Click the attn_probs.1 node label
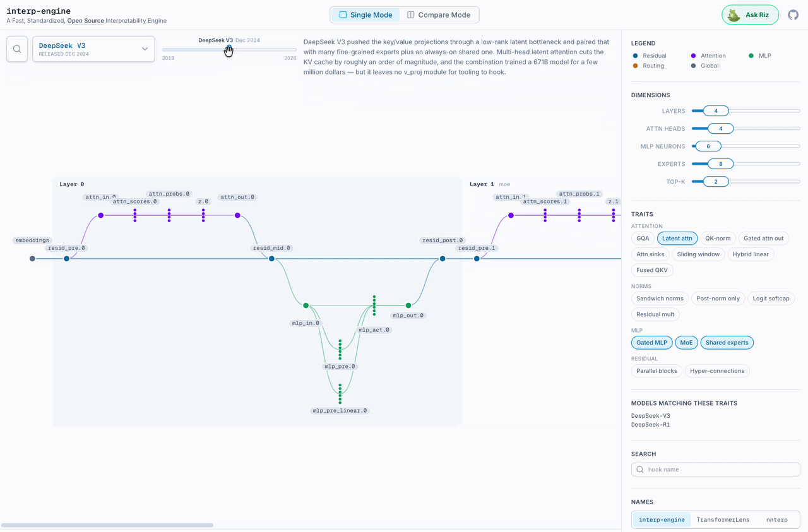 (579, 194)
